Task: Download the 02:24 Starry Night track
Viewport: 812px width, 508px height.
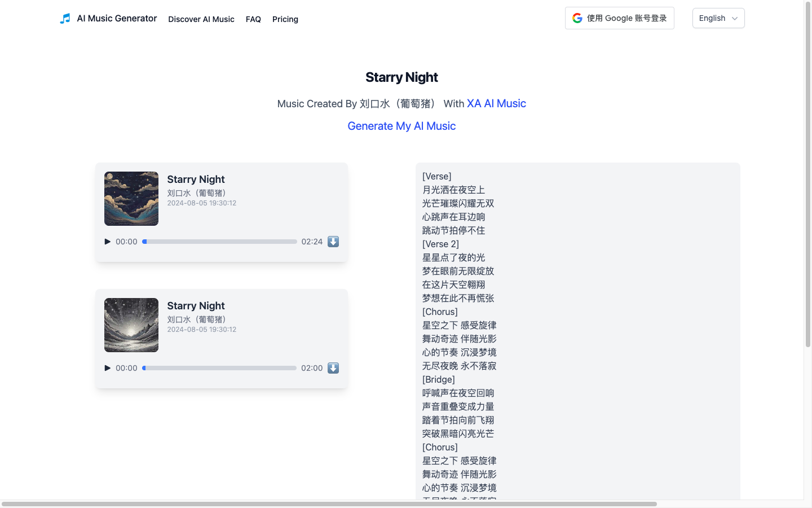Action: coord(333,242)
